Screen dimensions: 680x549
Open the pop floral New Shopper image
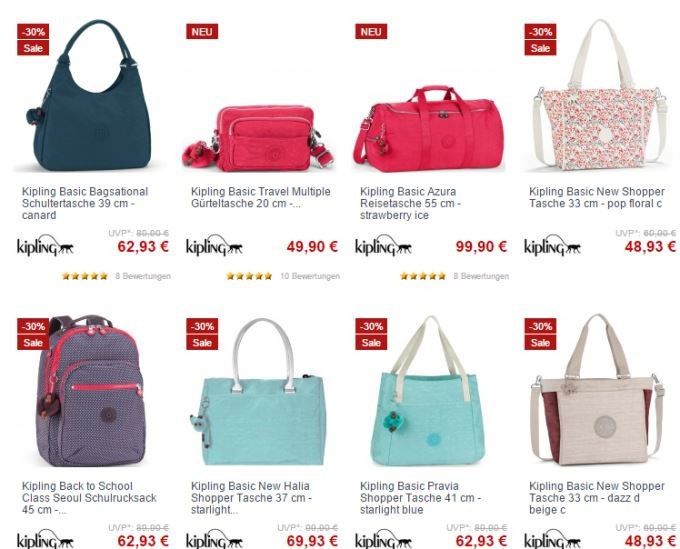pyautogui.click(x=600, y=95)
